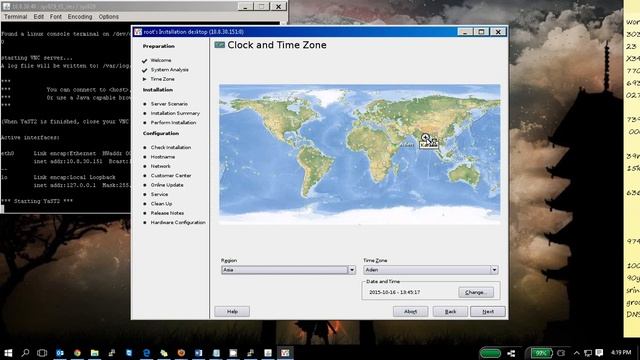The height and width of the screenshot is (360, 640).
Task: Open the taskbar clock showing 4:19 PM
Action: tap(621, 352)
